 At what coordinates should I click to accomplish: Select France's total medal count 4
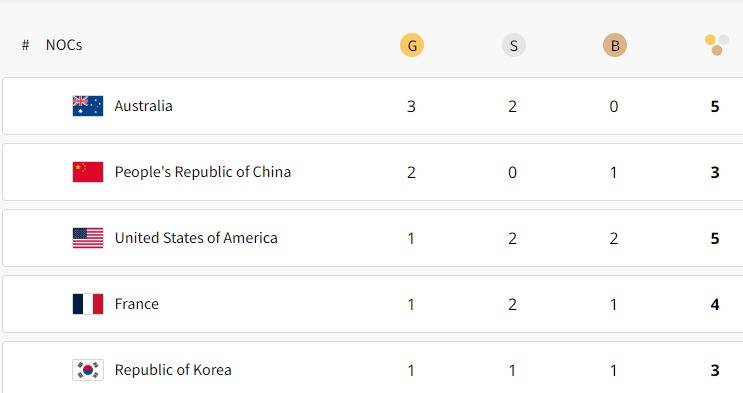click(x=715, y=304)
